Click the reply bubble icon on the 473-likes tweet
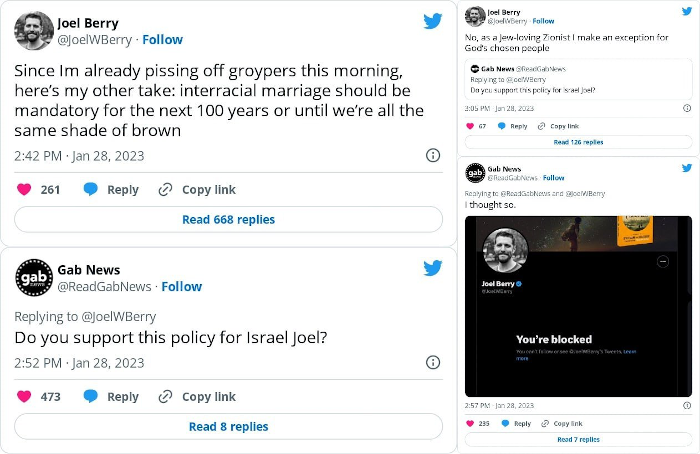 tap(91, 396)
